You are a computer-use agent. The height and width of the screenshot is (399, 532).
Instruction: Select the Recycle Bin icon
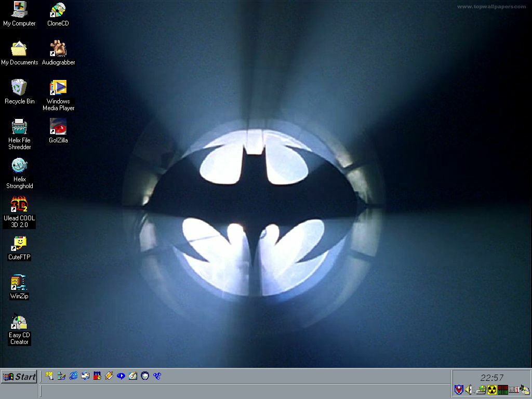click(19, 88)
